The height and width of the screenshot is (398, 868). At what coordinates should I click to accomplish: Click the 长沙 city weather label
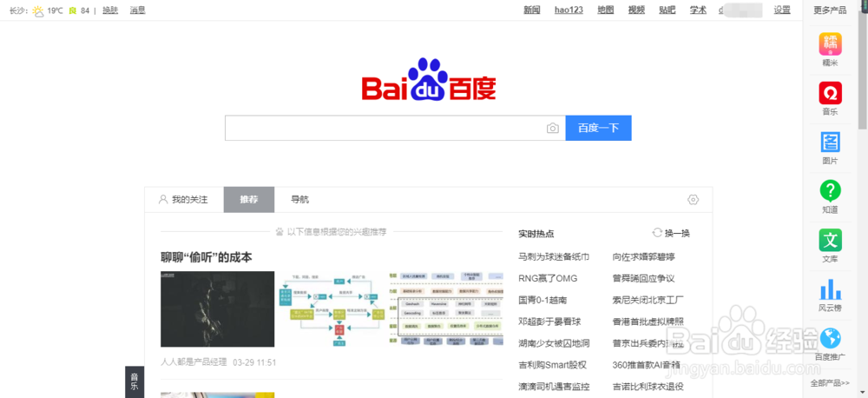19,10
